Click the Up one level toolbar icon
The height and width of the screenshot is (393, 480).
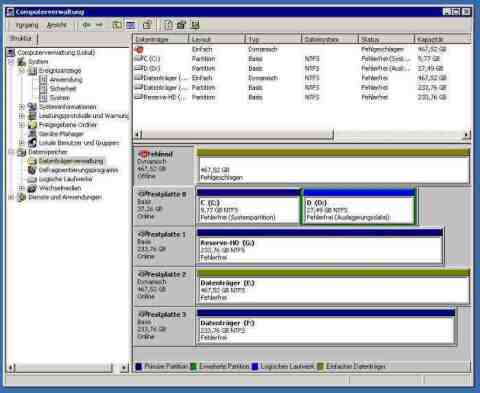point(117,25)
